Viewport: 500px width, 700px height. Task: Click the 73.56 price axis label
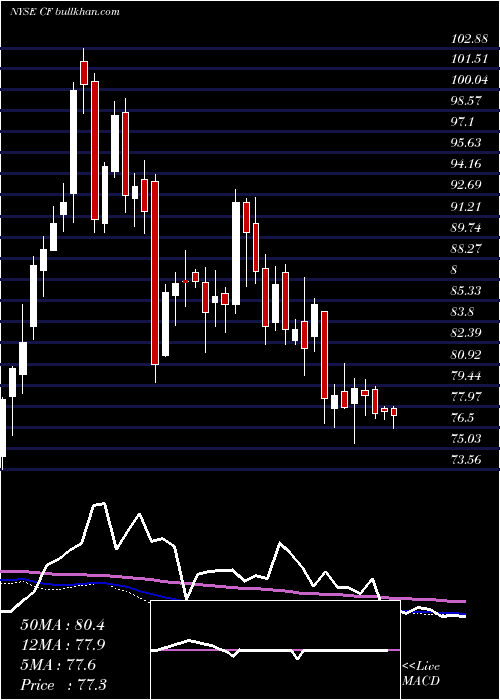466,460
